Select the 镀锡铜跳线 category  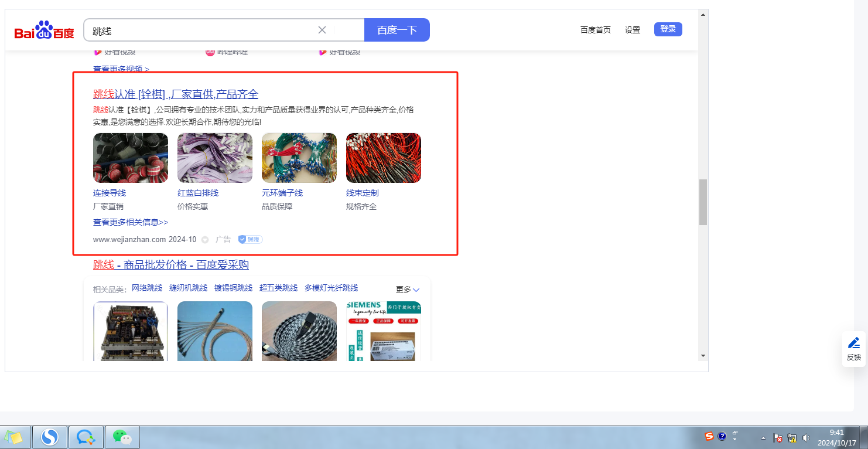pos(233,288)
